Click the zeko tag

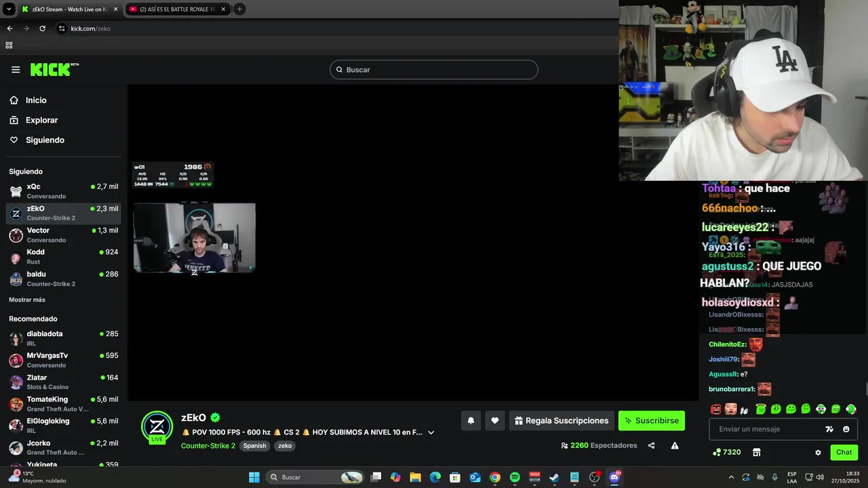pos(285,446)
